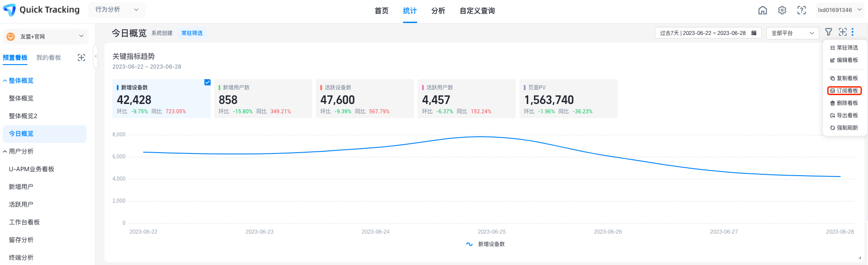The width and height of the screenshot is (868, 265).
Task: Click the 友盟+官网 app icon
Action: coord(11,36)
